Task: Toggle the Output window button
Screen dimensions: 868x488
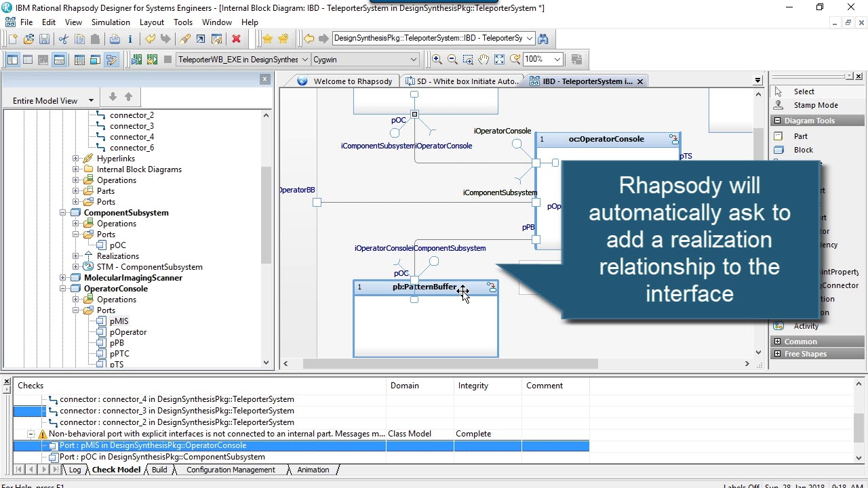Action: click(59, 60)
